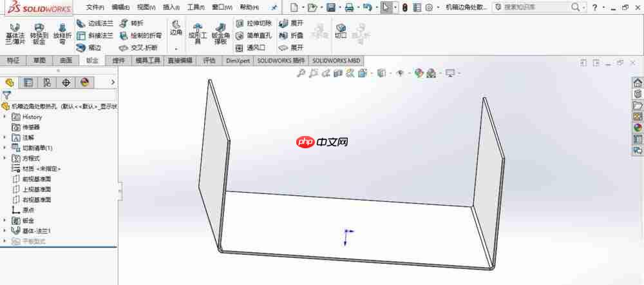Open the DisplayManager panel tab
The height and width of the screenshot is (285, 644).
pos(84,83)
